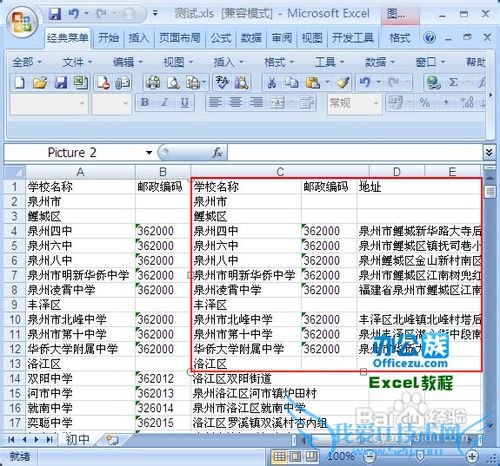This screenshot has height=466, width=500.
Task: Select the 开发工具 ribbon tab
Action: tap(353, 38)
